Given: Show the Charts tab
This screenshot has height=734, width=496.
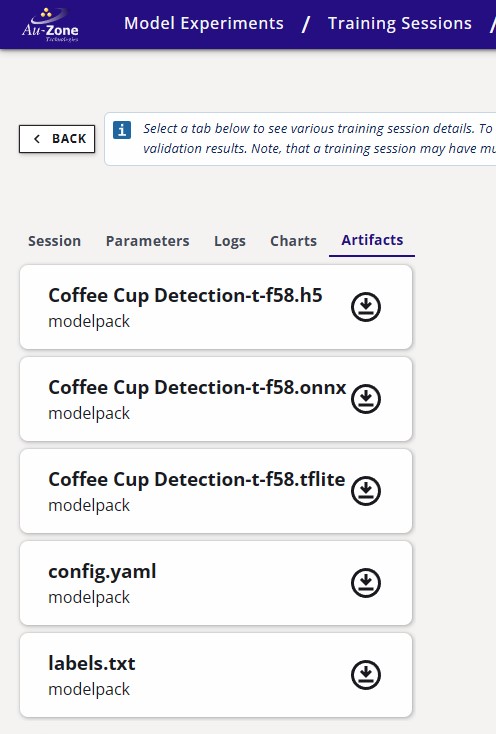Looking at the screenshot, I should coord(293,241).
